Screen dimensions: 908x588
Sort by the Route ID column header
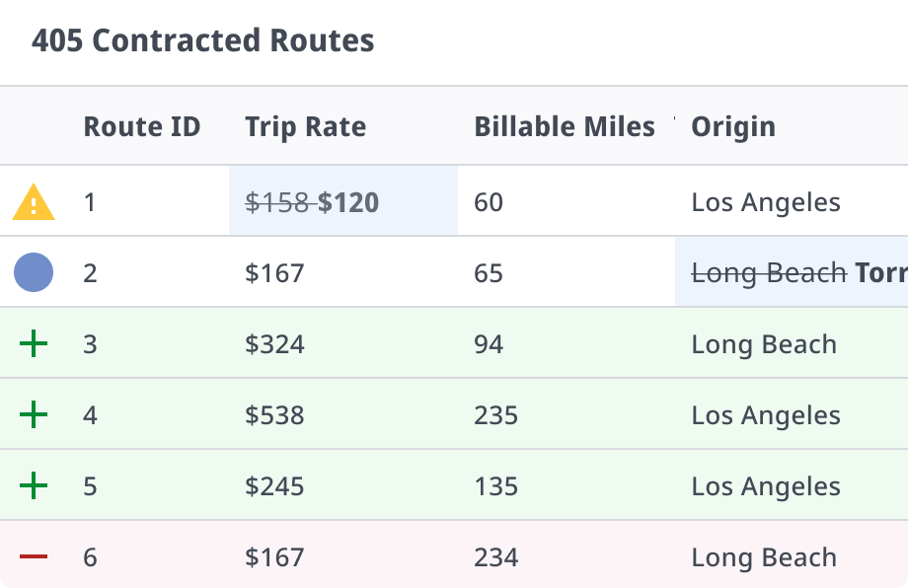pos(142,126)
